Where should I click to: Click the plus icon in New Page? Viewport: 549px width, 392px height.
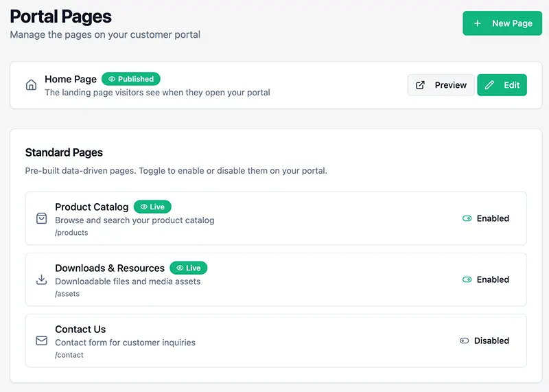(478, 23)
